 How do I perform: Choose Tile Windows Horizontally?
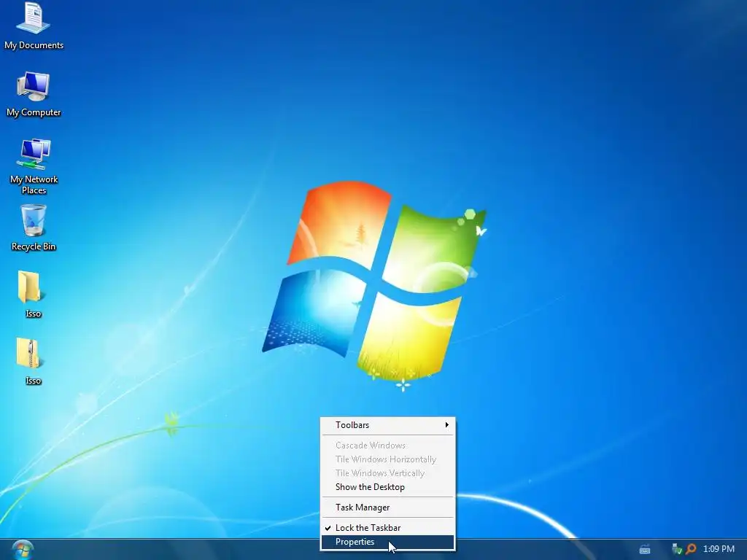(388, 459)
